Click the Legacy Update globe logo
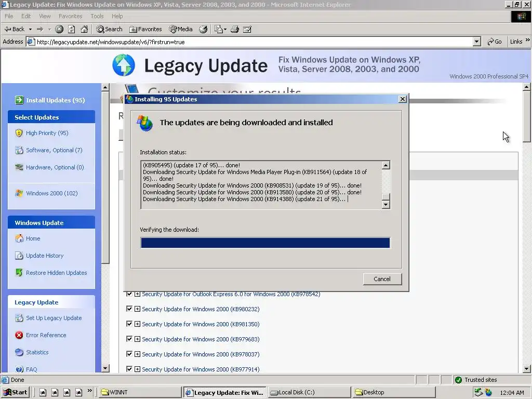Image resolution: width=532 pixels, height=399 pixels. pos(124,65)
